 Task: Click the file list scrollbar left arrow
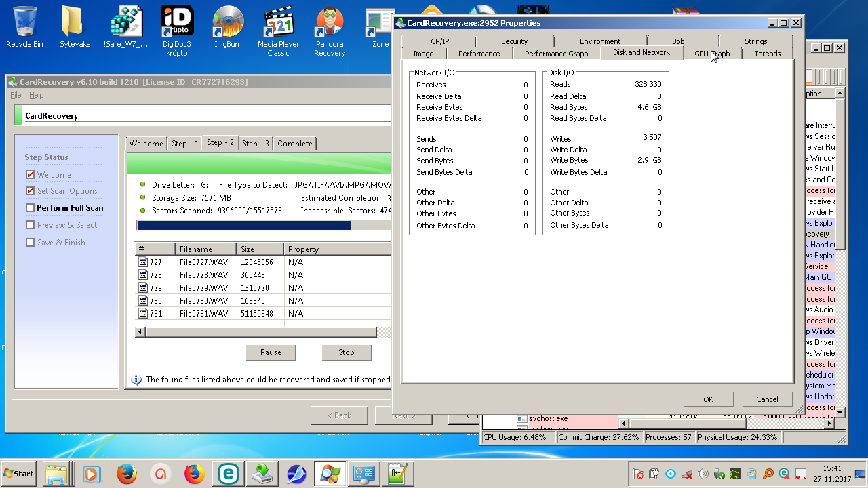(141, 332)
